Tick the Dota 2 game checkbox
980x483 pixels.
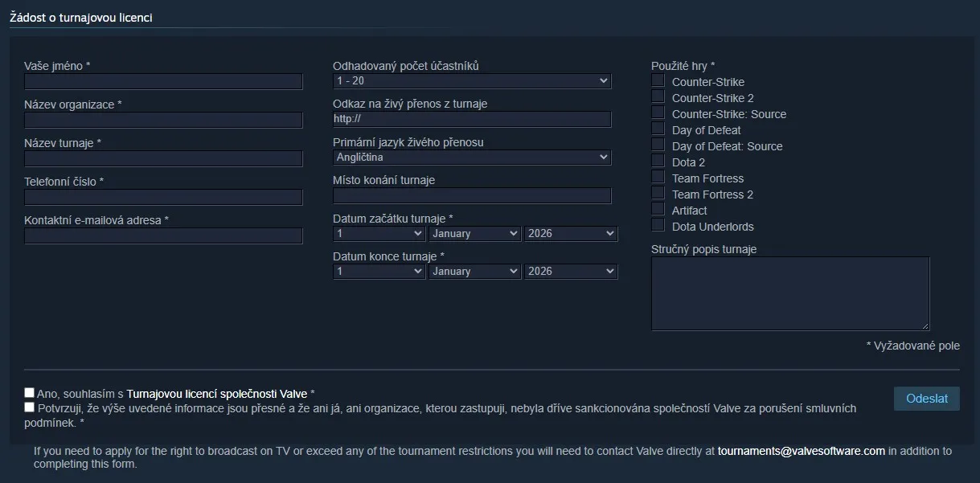click(x=658, y=162)
